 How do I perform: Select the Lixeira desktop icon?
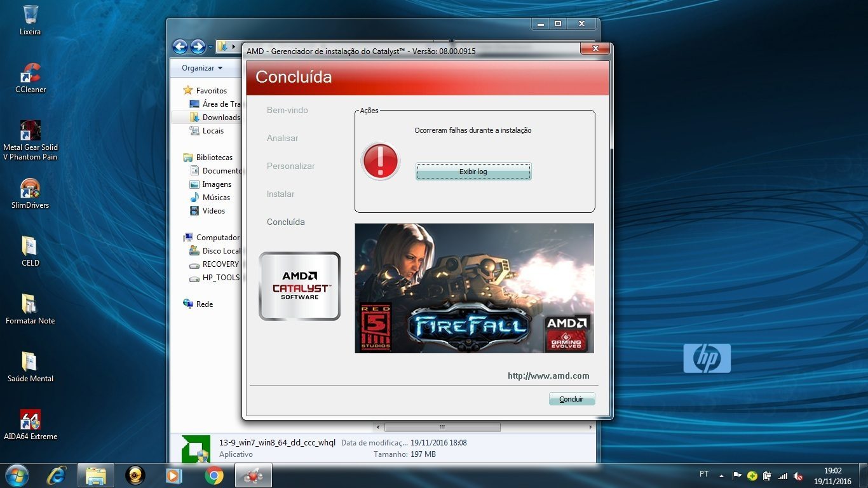click(30, 20)
